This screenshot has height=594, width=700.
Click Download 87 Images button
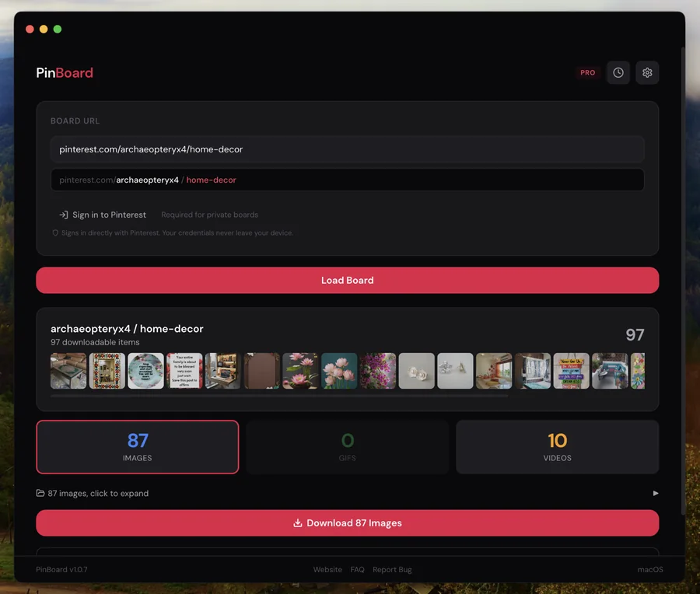(348, 523)
